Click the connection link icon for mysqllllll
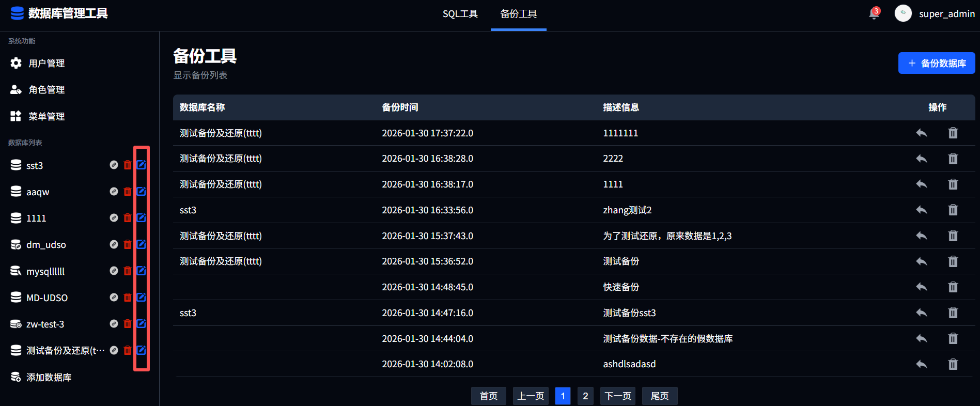 [114, 271]
